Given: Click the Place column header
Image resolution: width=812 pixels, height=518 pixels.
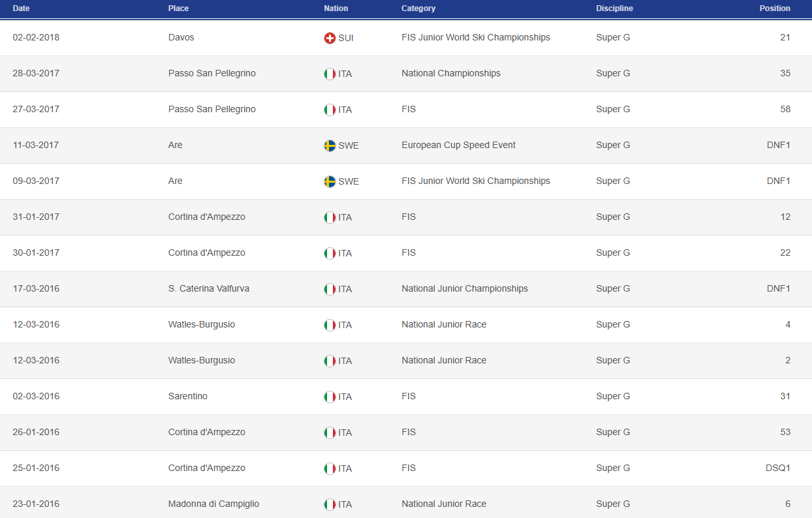Looking at the screenshot, I should (x=179, y=8).
